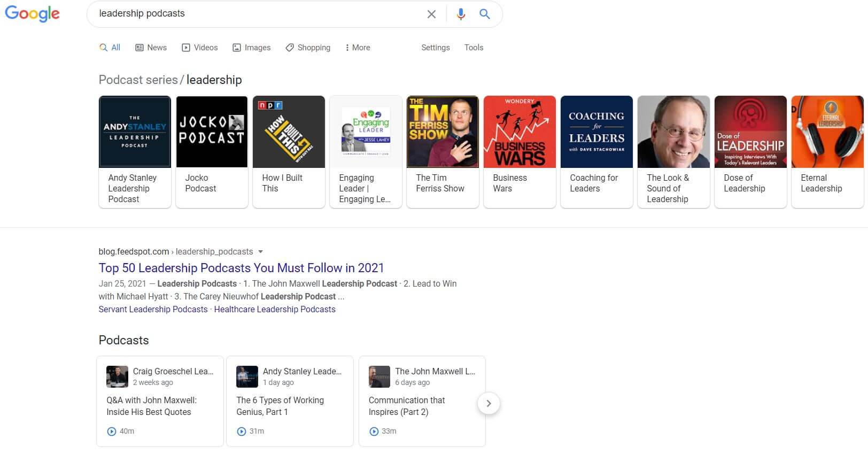868x454 pixels.
Task: Clear the search box with the X icon
Action: pos(431,14)
